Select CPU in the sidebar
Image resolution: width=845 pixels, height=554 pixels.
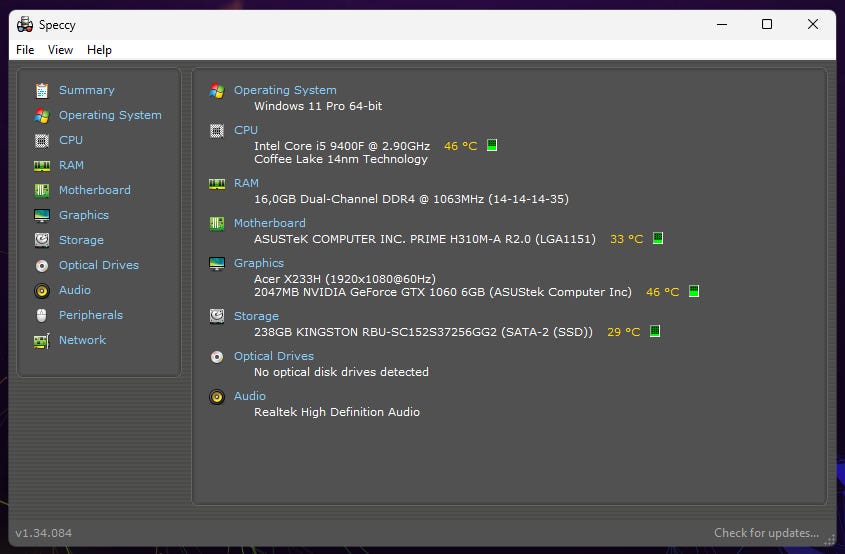[71, 140]
